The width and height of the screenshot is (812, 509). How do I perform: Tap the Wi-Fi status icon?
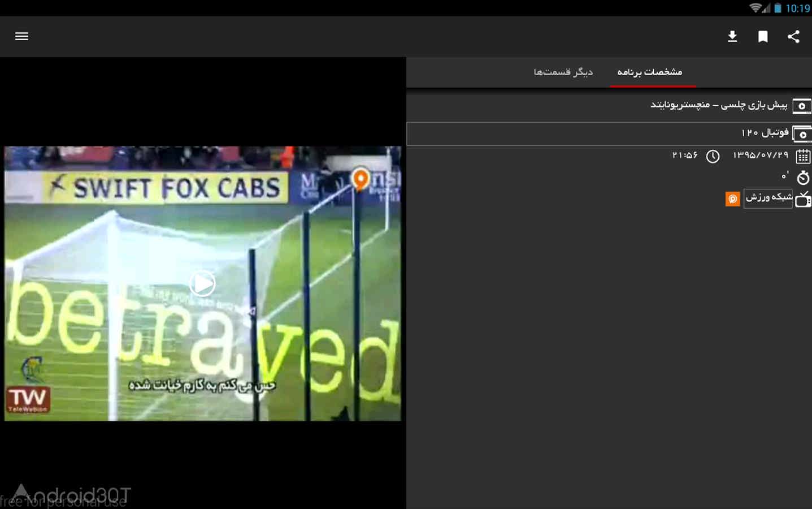[x=755, y=7]
